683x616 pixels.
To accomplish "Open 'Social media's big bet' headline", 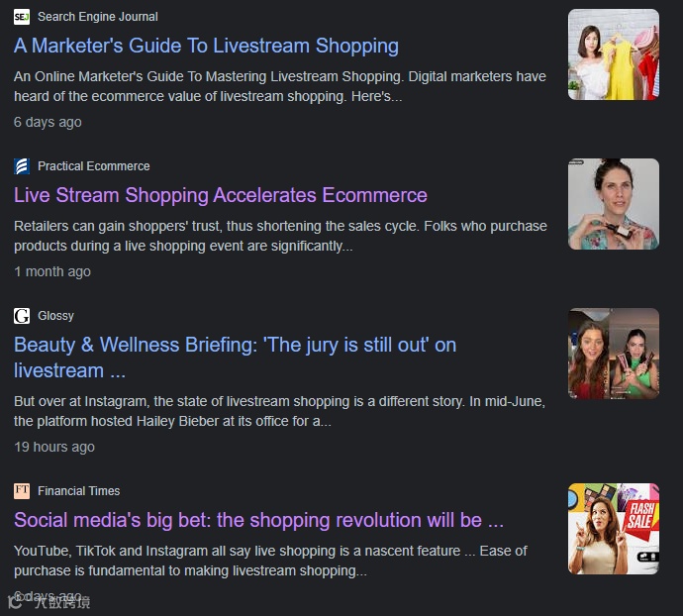I will coord(258,520).
